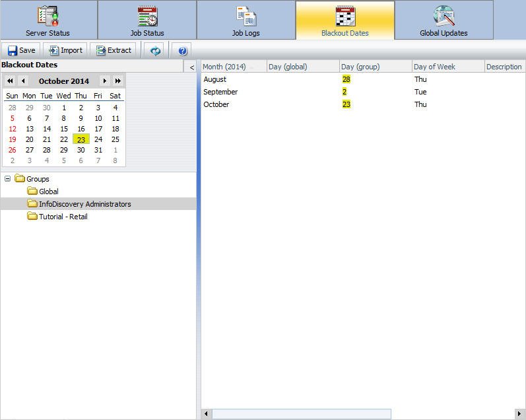Image resolution: width=526 pixels, height=420 pixels.
Task: Select the Tutorial - Retail group
Action: click(57, 217)
